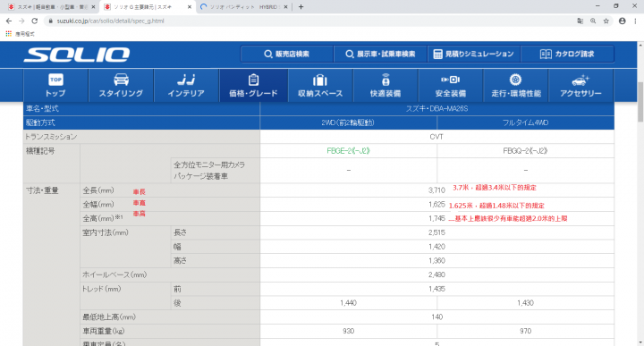Open the インテリア seats icon tab

pyautogui.click(x=186, y=85)
